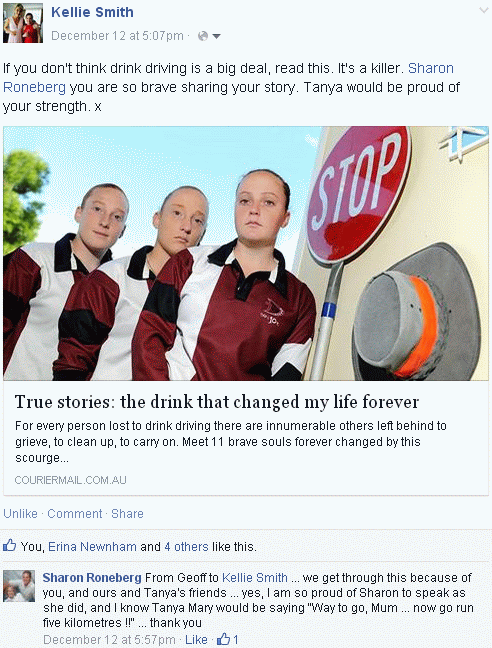Click the thumbs-up icon beside likes summary
This screenshot has width=492, height=648.
click(10, 546)
